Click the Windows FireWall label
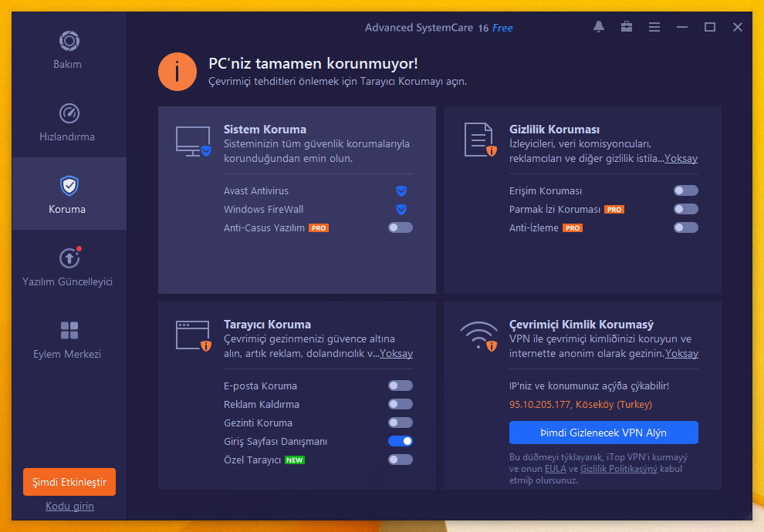 coord(264,209)
